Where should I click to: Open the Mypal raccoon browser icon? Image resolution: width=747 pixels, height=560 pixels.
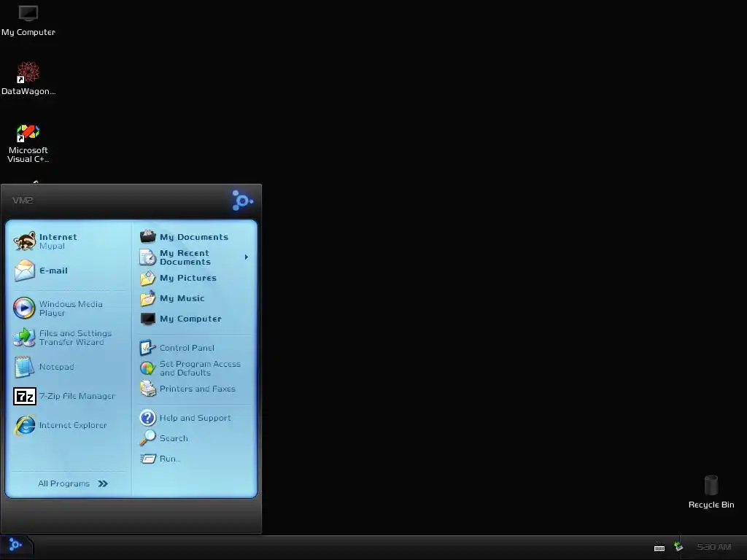(24, 241)
